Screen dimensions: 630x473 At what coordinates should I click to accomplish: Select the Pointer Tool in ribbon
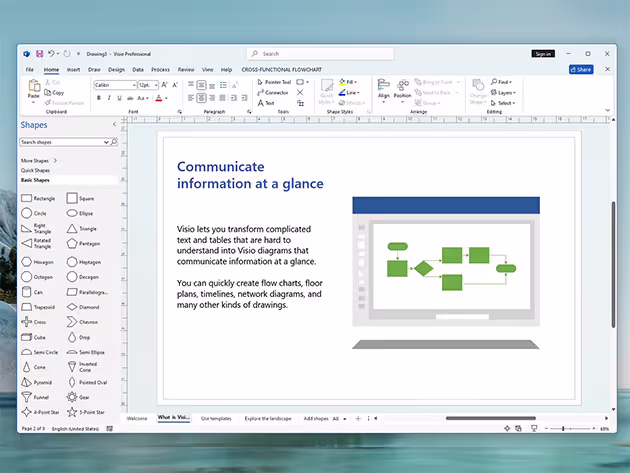pos(273,82)
